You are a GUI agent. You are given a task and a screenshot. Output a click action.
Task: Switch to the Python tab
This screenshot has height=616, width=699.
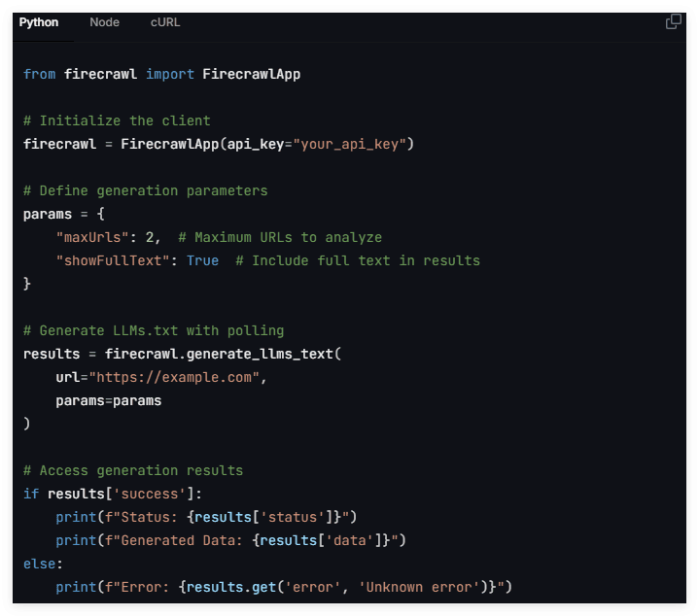[39, 22]
